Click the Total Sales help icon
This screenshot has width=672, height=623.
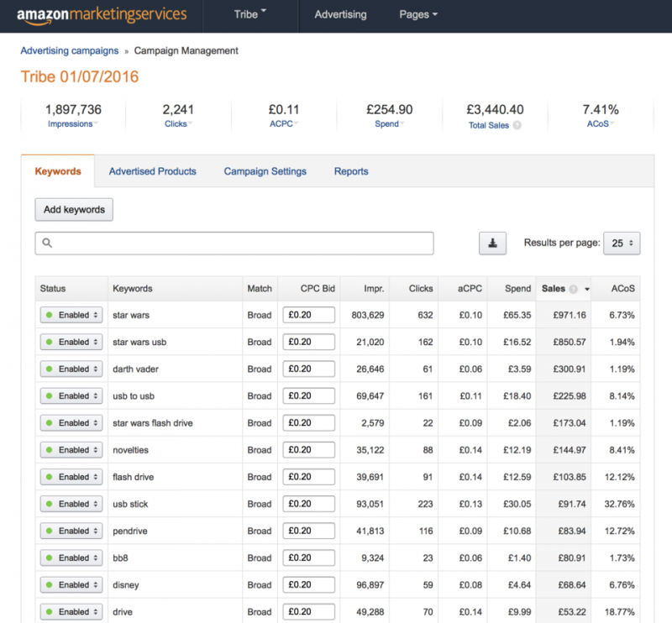(517, 125)
